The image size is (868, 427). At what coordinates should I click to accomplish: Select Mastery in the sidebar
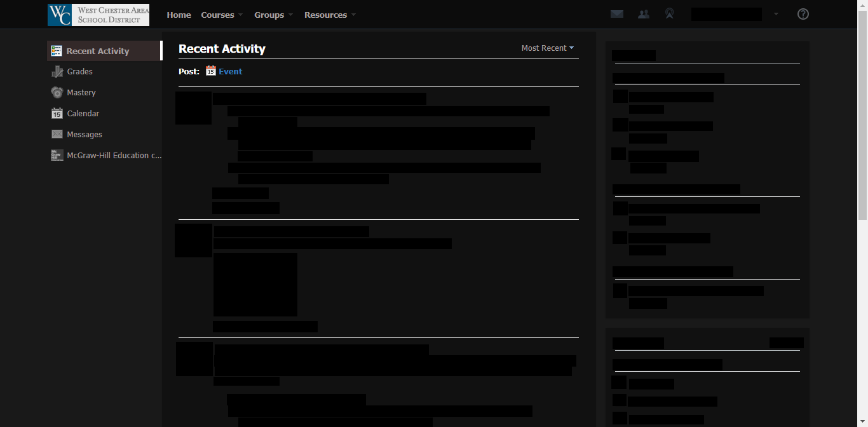(81, 92)
